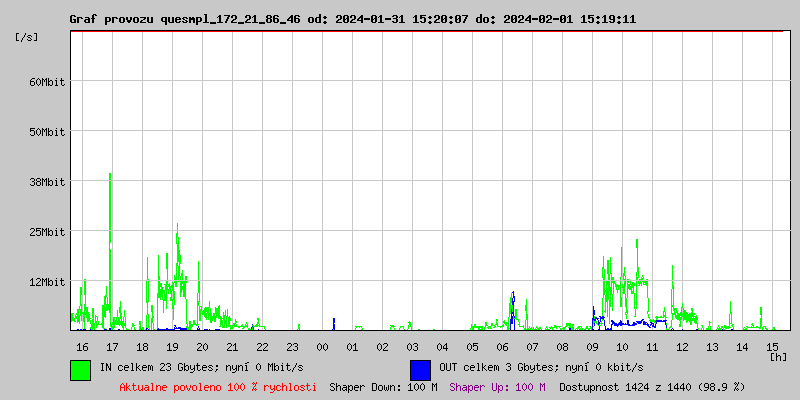Click the 25Mbit label on the Y axis
Viewport: 800px width, 400px height.
(x=46, y=232)
